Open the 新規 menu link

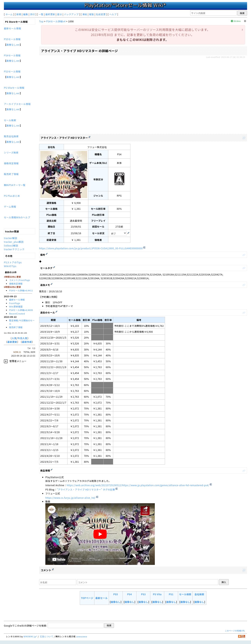point(18,14)
